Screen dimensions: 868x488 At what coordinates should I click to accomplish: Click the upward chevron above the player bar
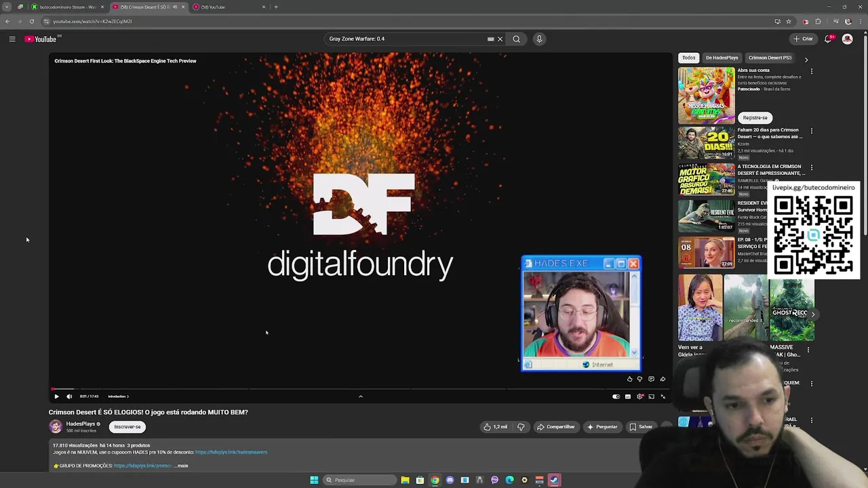pos(361,396)
